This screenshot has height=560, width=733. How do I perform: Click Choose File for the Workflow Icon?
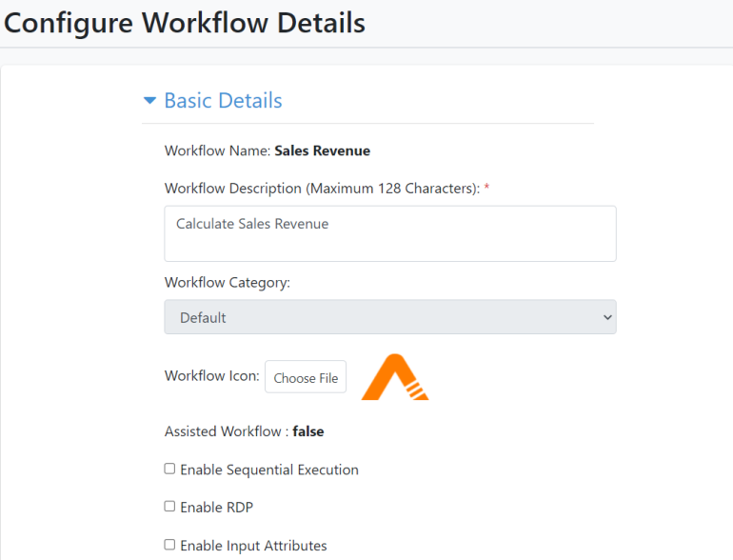pos(306,376)
